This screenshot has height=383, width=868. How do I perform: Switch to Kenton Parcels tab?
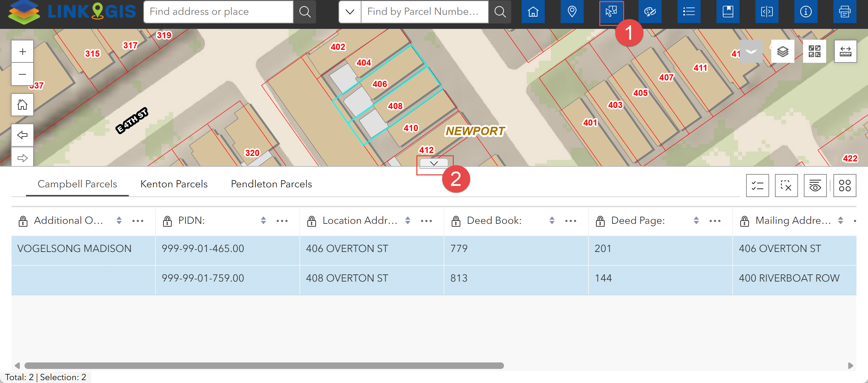point(174,184)
